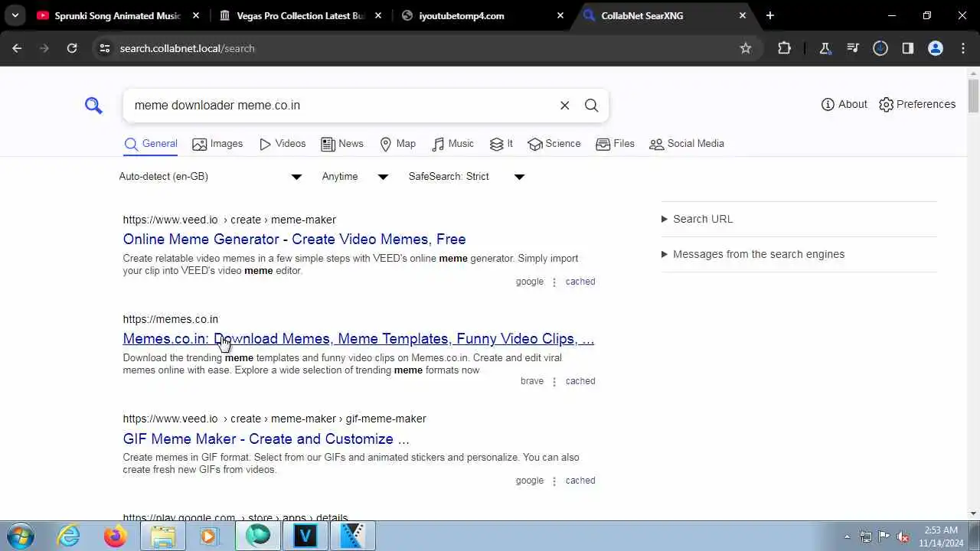Switch to the Images category

tap(217, 144)
